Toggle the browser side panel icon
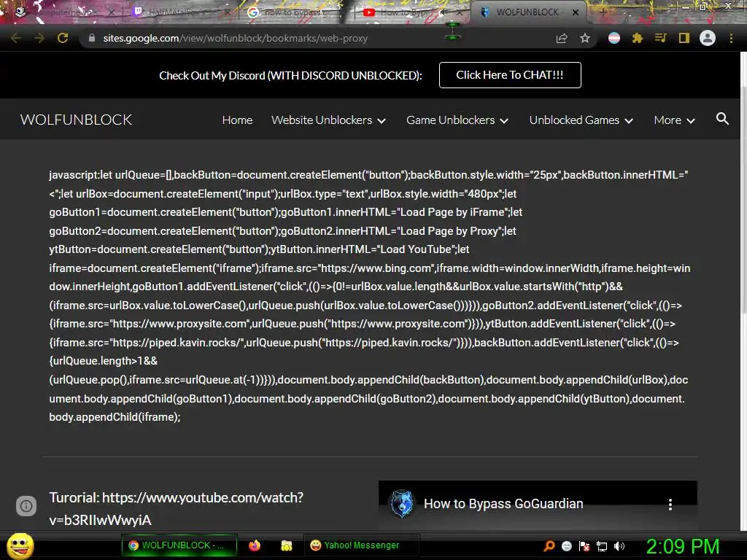Image resolution: width=747 pixels, height=560 pixels. (x=684, y=38)
